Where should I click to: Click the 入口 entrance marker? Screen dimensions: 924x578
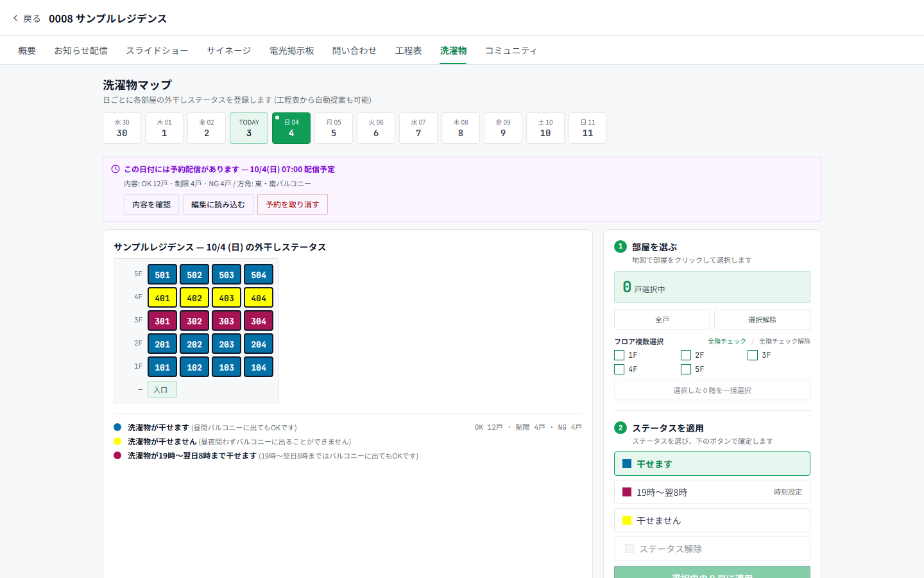tap(162, 389)
